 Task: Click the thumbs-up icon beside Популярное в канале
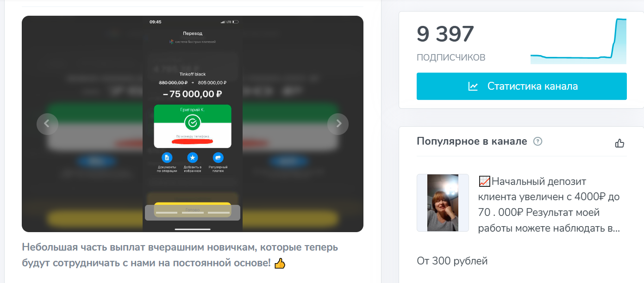pos(619,143)
